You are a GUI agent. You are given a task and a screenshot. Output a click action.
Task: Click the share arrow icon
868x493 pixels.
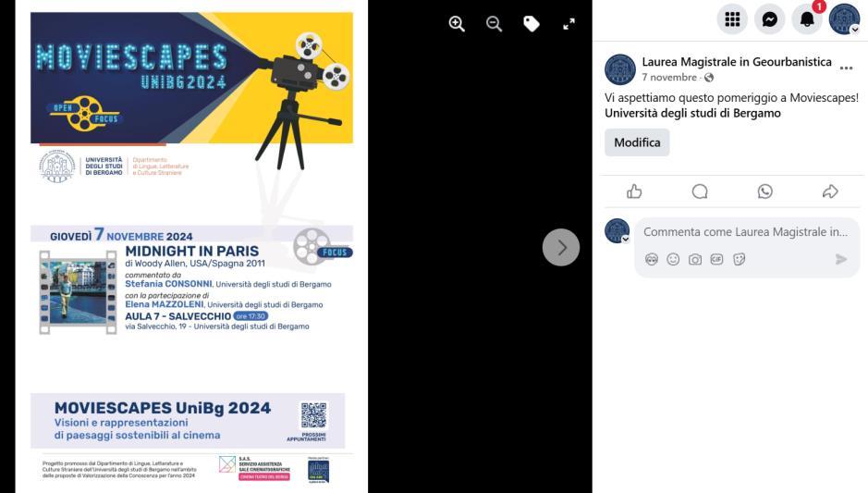(x=830, y=191)
